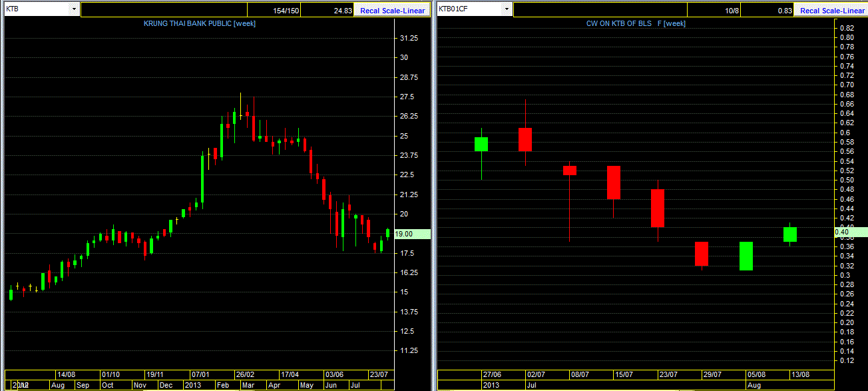The height and width of the screenshot is (391, 868).
Task: Select the 27/06 green candle in warrant chart
Action: (x=481, y=144)
